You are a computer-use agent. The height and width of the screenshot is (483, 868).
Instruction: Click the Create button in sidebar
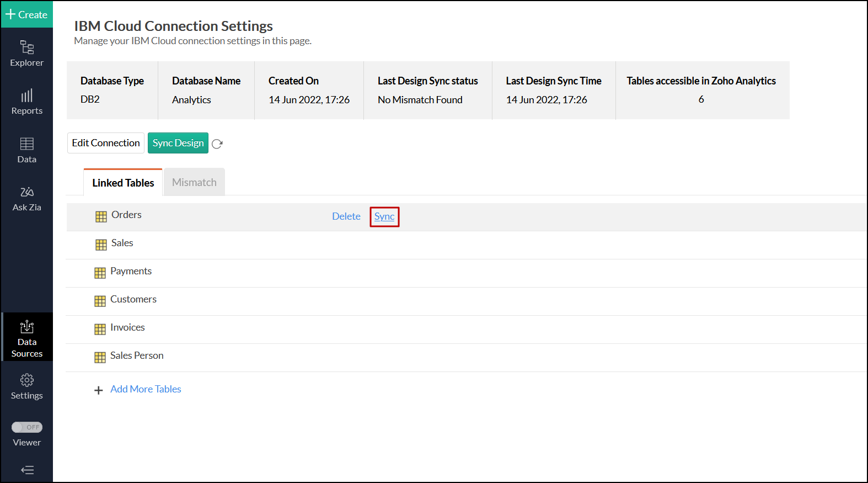[x=26, y=14]
